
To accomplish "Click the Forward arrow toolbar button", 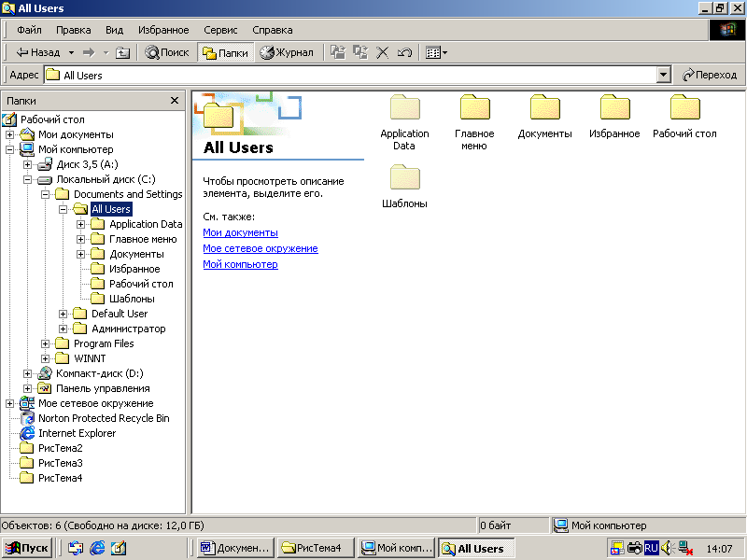I will (89, 52).
